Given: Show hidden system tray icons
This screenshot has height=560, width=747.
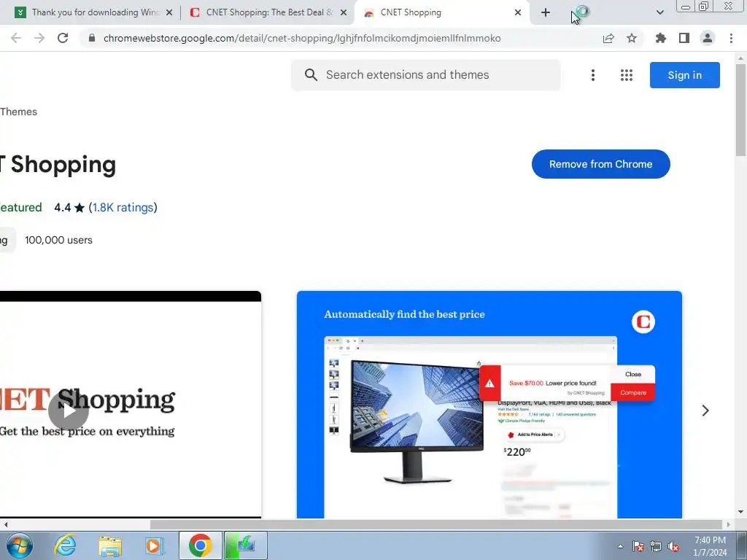Looking at the screenshot, I should pyautogui.click(x=620, y=546).
